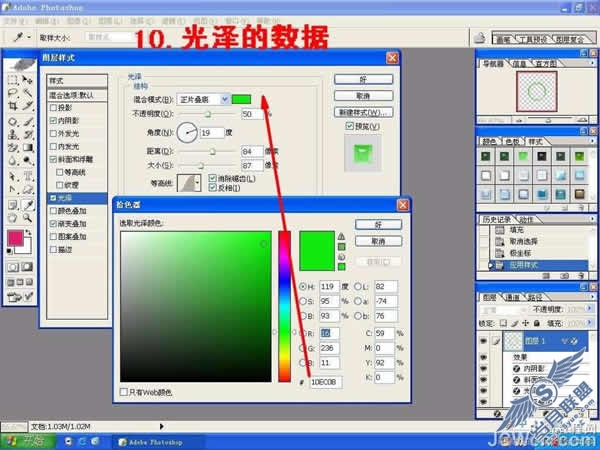Select the Notes tool
Screen dimensions: 600x450
[x=13, y=205]
